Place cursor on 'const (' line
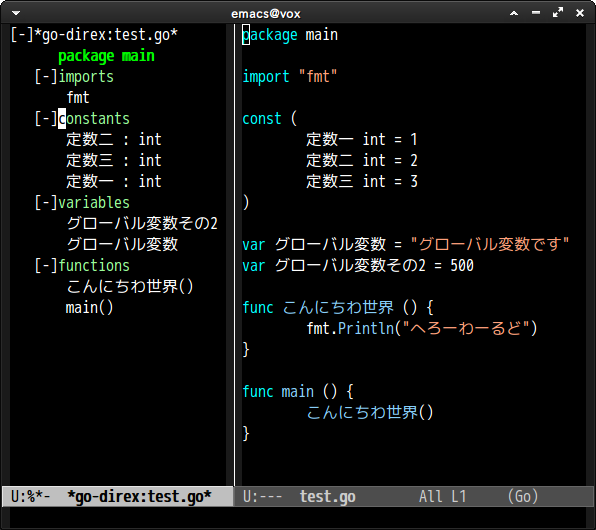The image size is (596, 530). 269,119
